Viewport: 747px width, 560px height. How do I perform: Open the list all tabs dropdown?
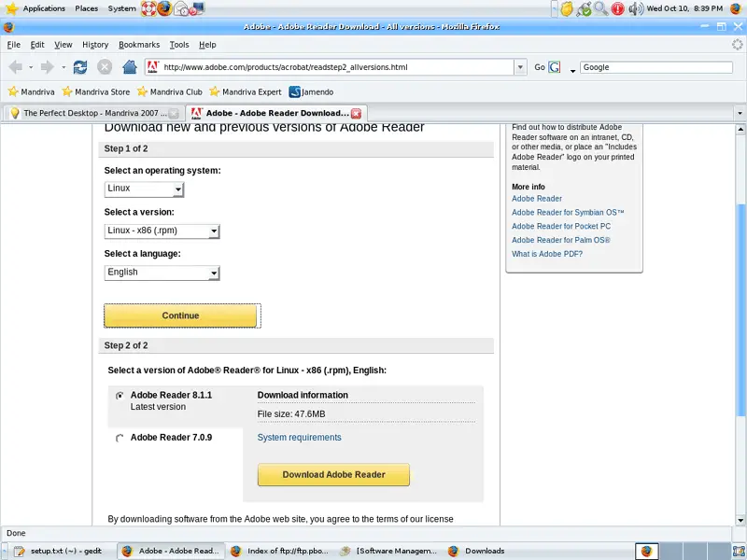pyautogui.click(x=740, y=113)
